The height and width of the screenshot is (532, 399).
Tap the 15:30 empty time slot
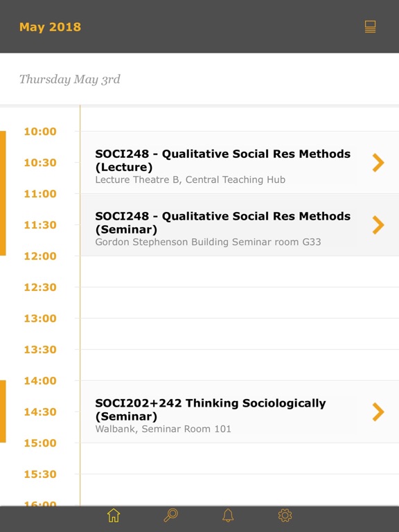pos(240,490)
